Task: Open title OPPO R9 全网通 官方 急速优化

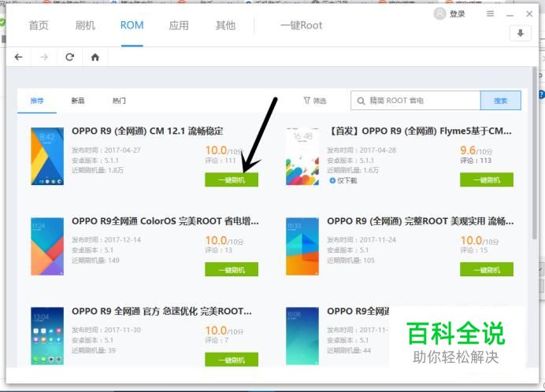Action: pos(161,311)
